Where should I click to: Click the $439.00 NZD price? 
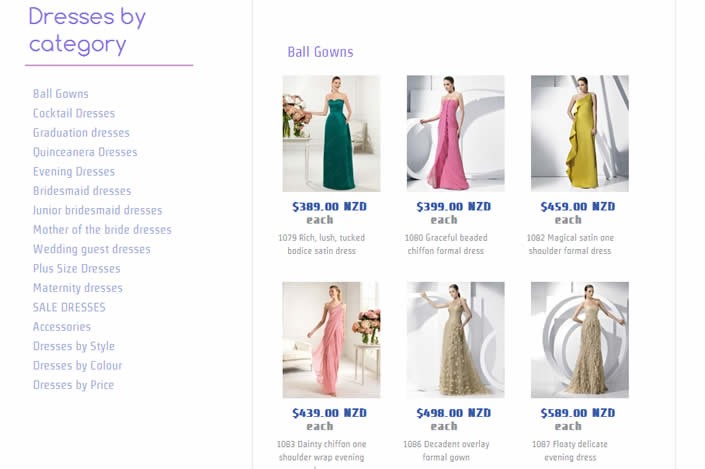tap(330, 413)
